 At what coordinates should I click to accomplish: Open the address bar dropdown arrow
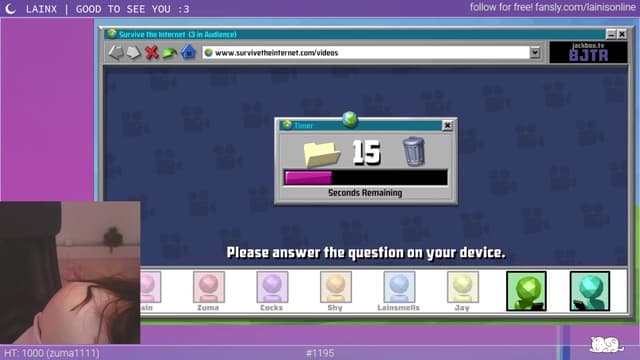click(x=535, y=53)
